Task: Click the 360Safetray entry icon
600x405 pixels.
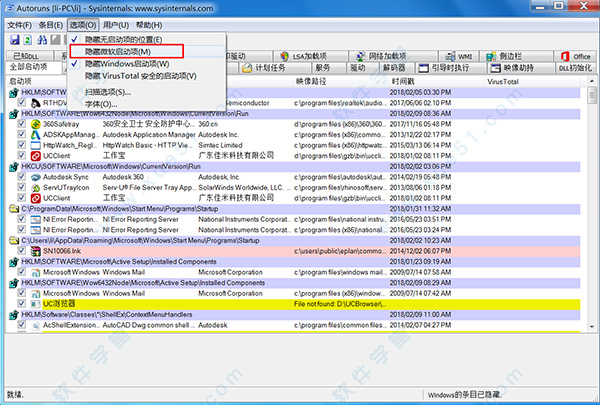Action: click(36, 124)
